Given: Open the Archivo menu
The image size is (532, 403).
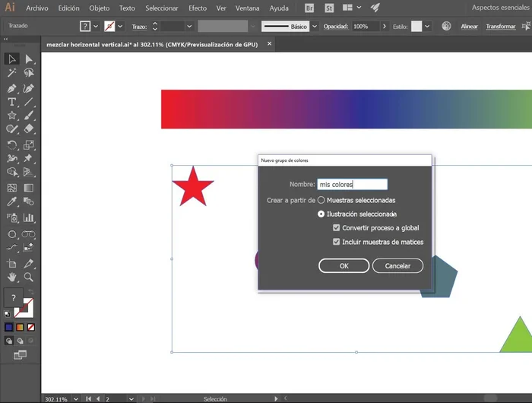Looking at the screenshot, I should tap(37, 8).
